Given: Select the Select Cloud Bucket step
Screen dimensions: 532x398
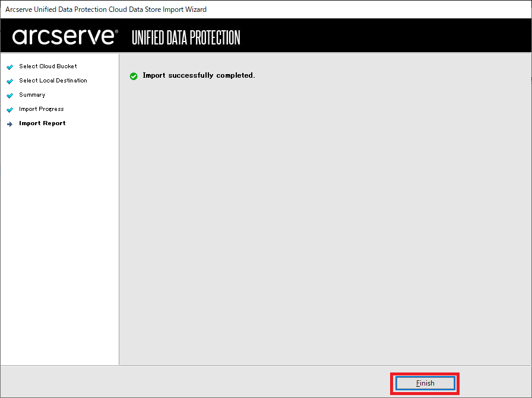Looking at the screenshot, I should tap(48, 66).
